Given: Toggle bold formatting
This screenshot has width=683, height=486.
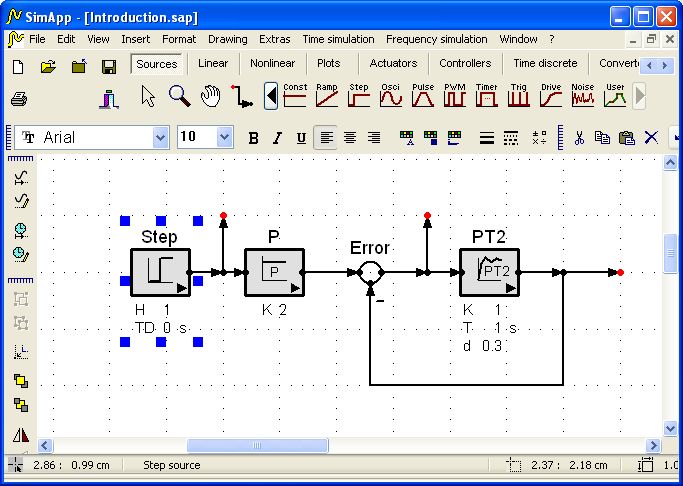Looking at the screenshot, I should click(x=253, y=138).
